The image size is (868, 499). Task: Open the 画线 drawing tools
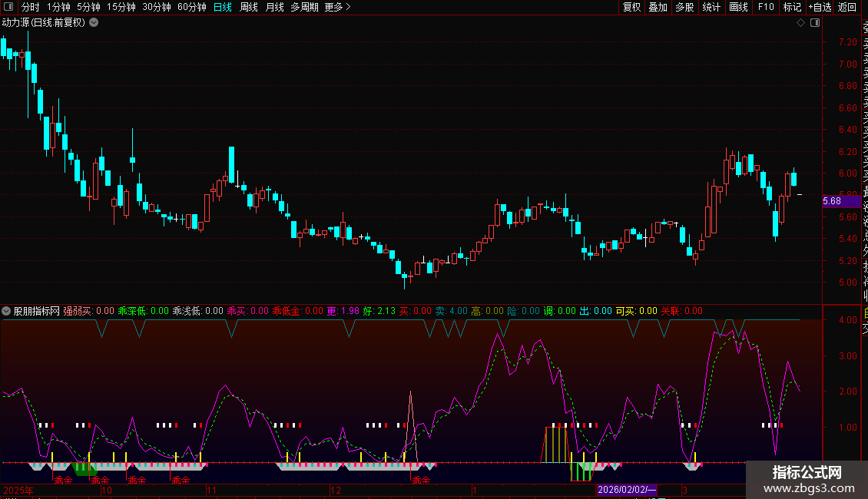pyautogui.click(x=738, y=7)
